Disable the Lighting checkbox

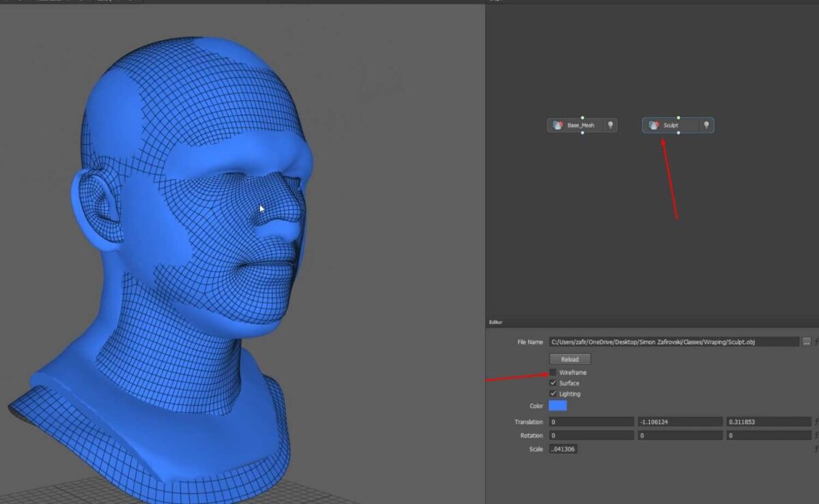click(x=553, y=394)
